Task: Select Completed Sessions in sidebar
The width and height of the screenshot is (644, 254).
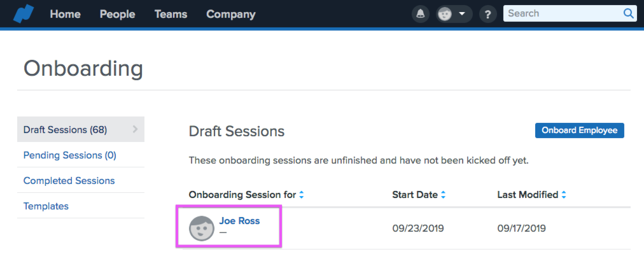Action: (69, 181)
